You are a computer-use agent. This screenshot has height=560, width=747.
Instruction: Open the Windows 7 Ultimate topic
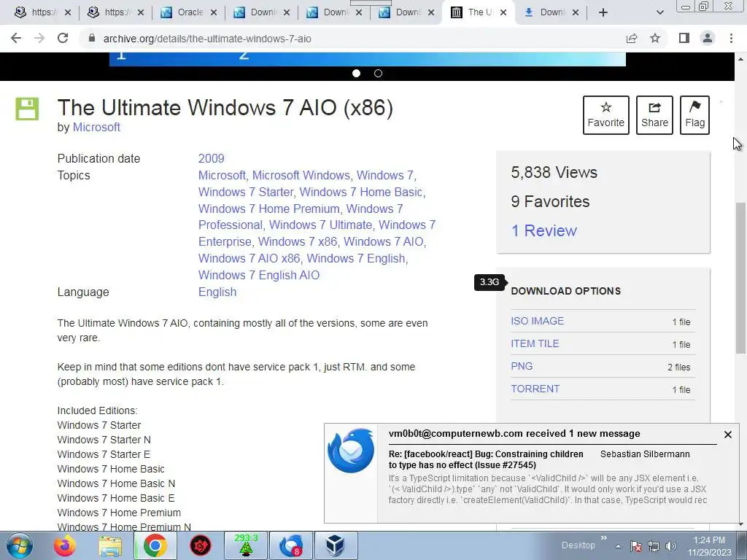coord(320,225)
